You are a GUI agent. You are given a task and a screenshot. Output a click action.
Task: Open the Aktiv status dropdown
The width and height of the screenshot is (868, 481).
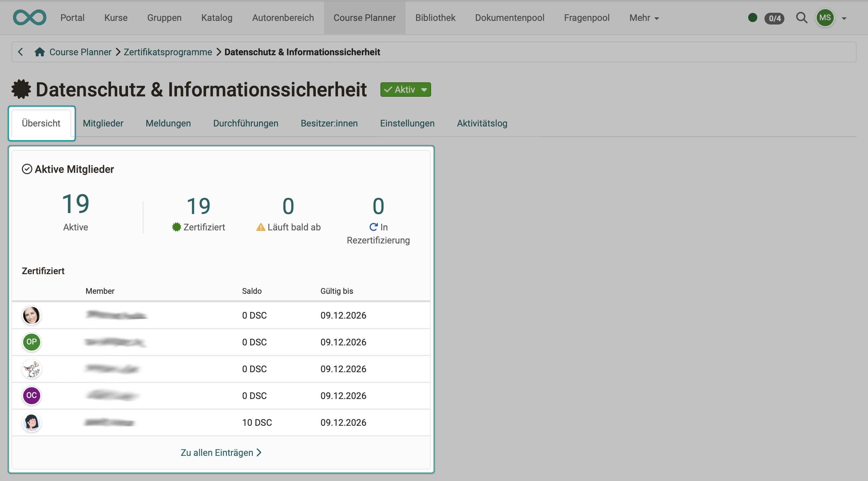click(405, 89)
